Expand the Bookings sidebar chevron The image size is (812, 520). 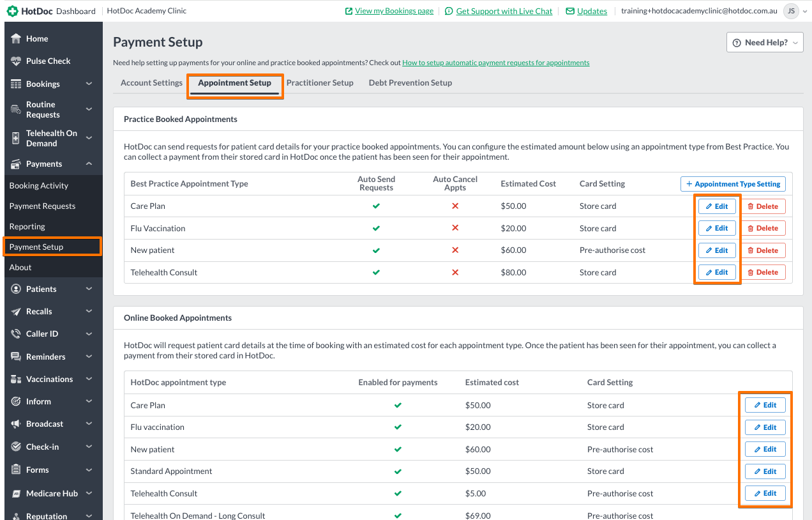click(89, 84)
